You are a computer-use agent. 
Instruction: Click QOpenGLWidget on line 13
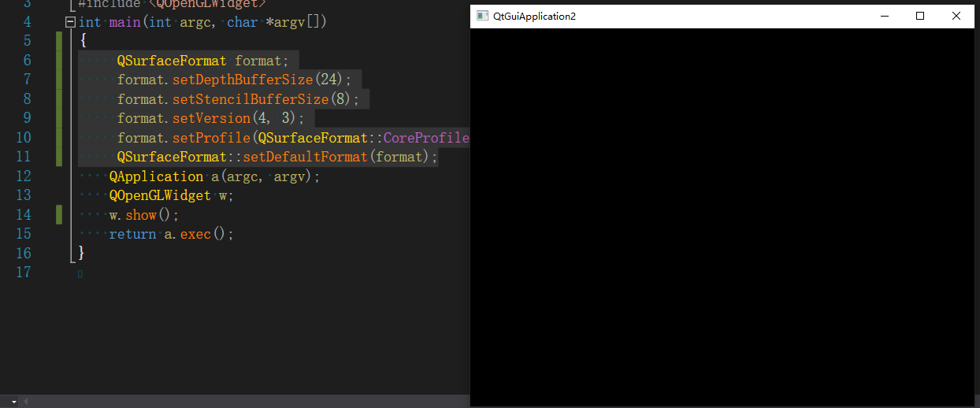(x=160, y=195)
